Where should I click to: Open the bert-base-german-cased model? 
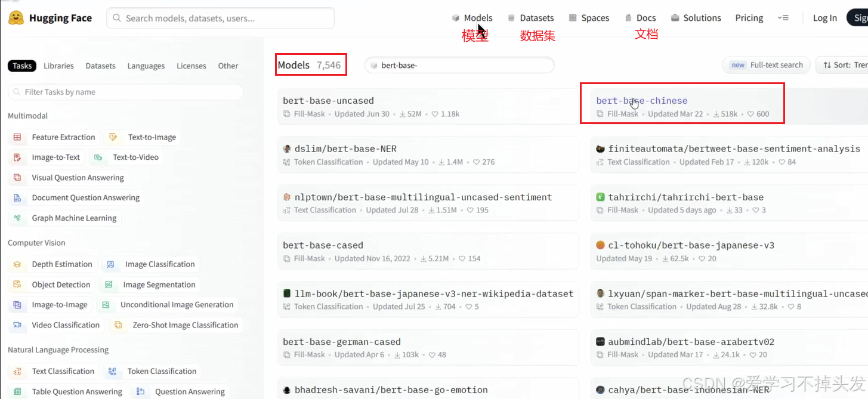(428, 348)
